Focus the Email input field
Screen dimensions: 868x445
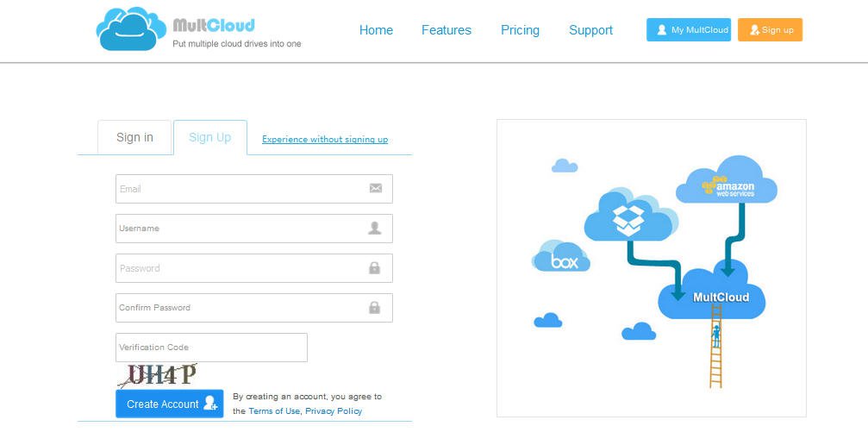tap(254, 189)
